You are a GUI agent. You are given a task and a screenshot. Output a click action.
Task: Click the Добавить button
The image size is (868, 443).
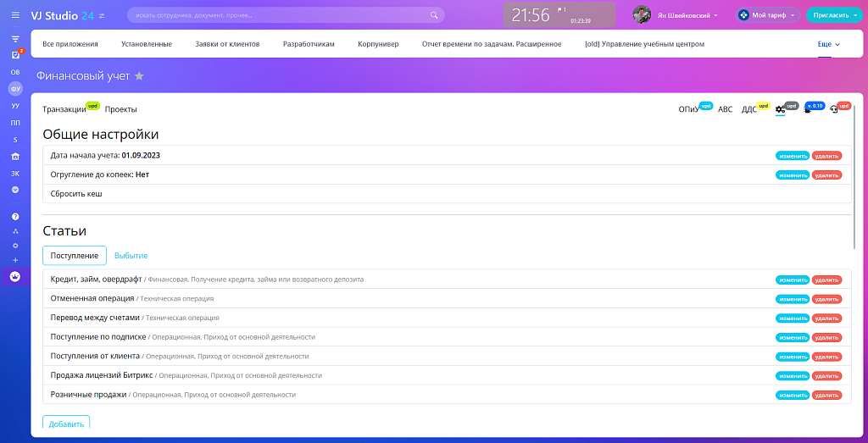pyautogui.click(x=66, y=424)
